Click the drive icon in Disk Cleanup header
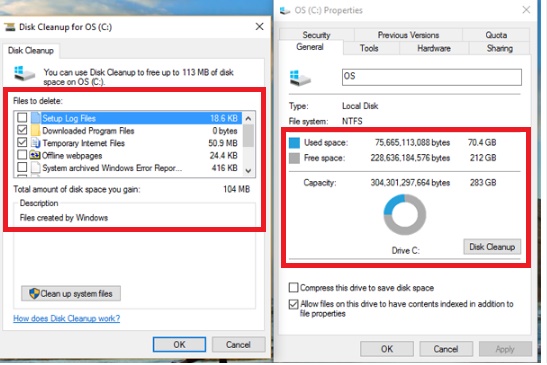 click(x=25, y=73)
